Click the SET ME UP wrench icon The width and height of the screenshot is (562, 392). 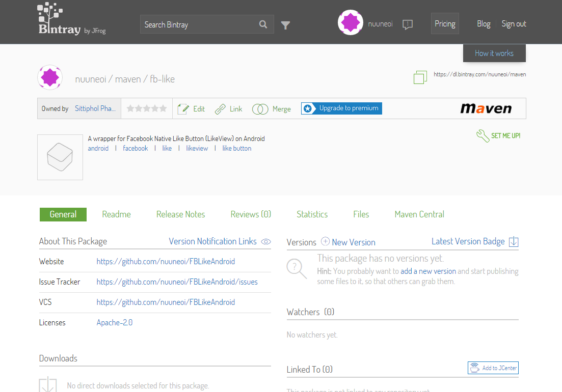tap(483, 136)
